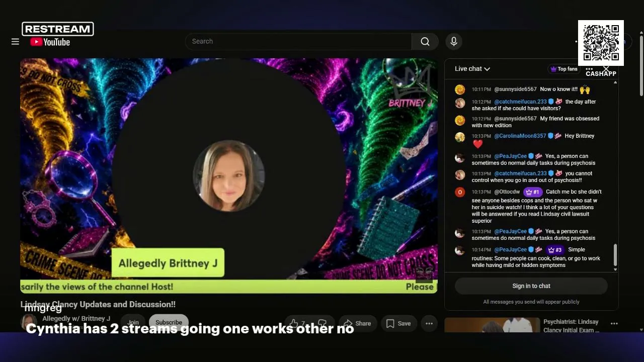Click sunnyside6567 avatar on 10:11 PM message

click(x=460, y=89)
